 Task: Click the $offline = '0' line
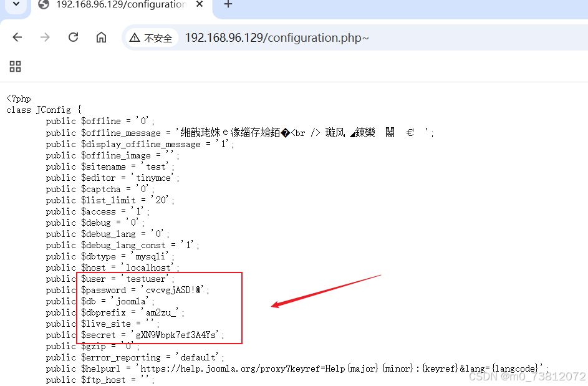pyautogui.click(x=100, y=121)
